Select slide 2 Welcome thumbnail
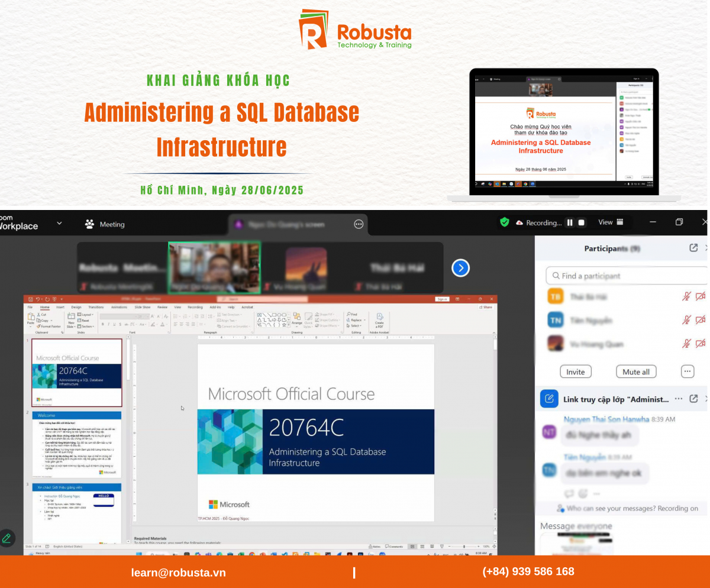This screenshot has height=588, width=710. (x=77, y=444)
